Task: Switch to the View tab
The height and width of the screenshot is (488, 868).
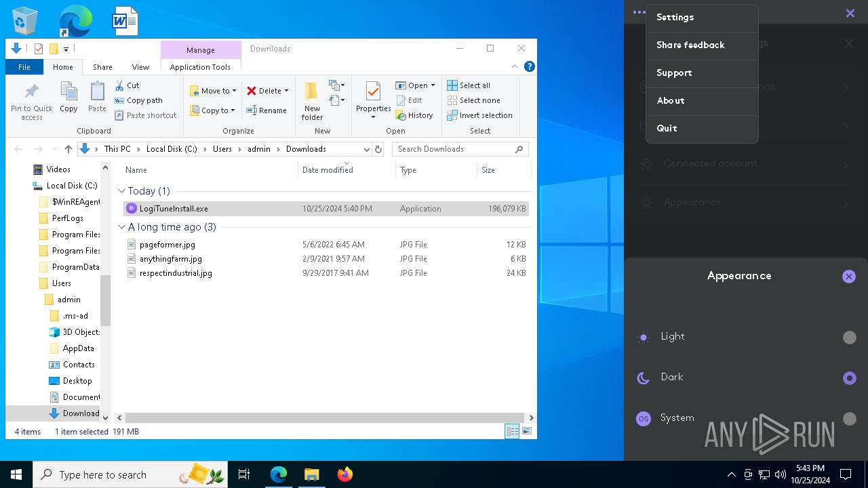Action: pyautogui.click(x=140, y=67)
